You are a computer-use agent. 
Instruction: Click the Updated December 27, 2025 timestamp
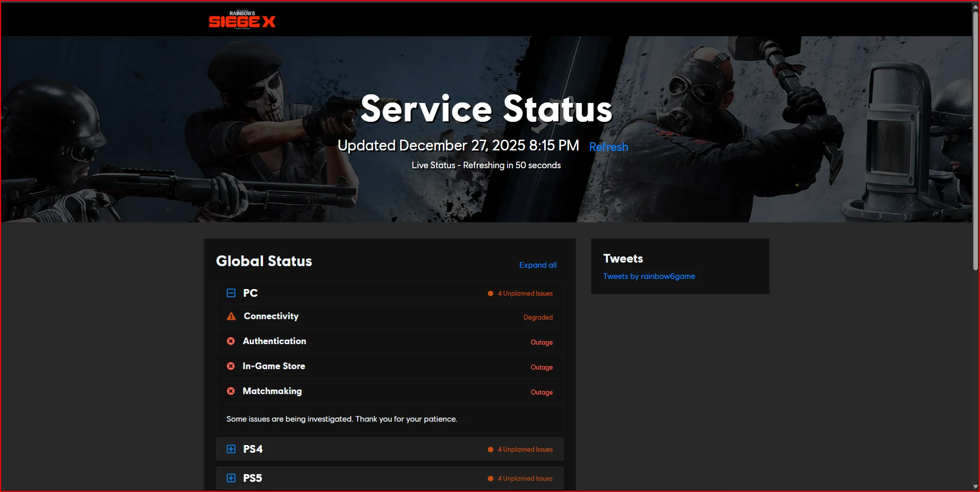(458, 145)
